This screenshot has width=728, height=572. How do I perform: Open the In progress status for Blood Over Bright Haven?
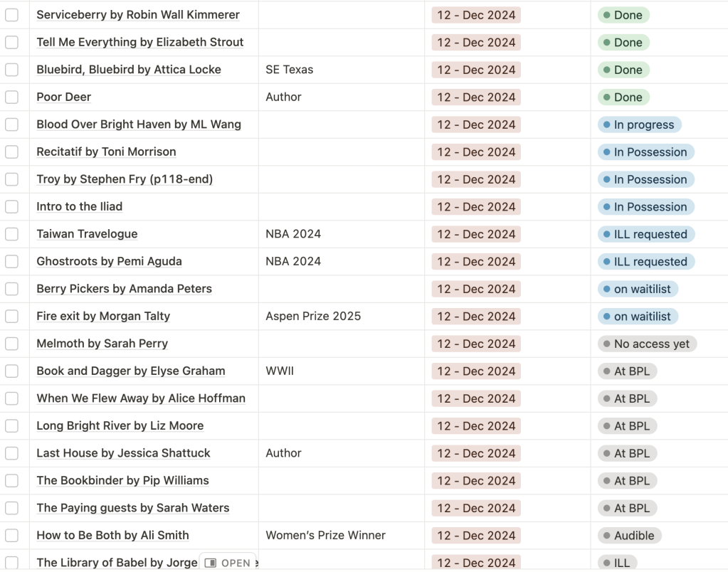pos(639,125)
